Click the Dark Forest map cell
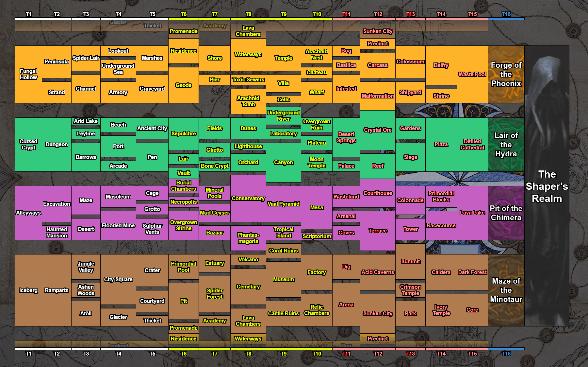Viewport: 588px width, 367px height. (472, 272)
